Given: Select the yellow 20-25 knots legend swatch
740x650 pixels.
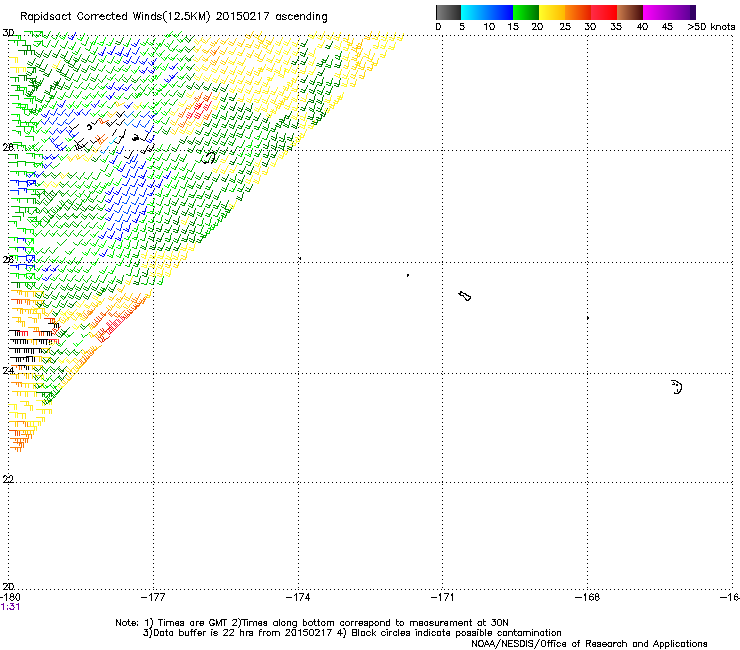Looking at the screenshot, I should click(x=552, y=12).
